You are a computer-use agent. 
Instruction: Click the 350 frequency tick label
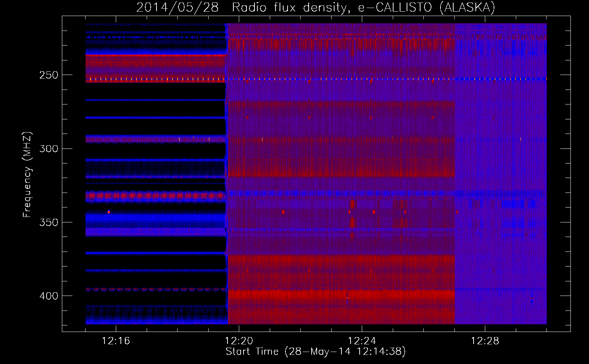pyautogui.click(x=49, y=222)
